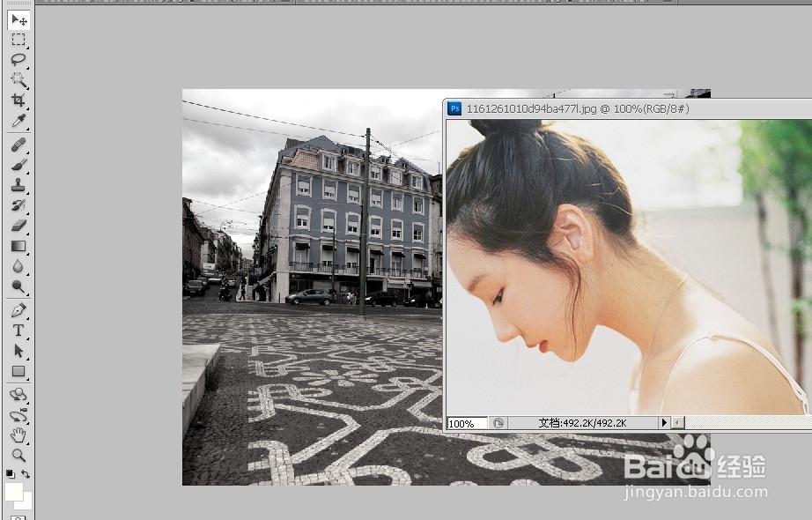
Task: Click the portrait window title bar
Action: coord(629,109)
